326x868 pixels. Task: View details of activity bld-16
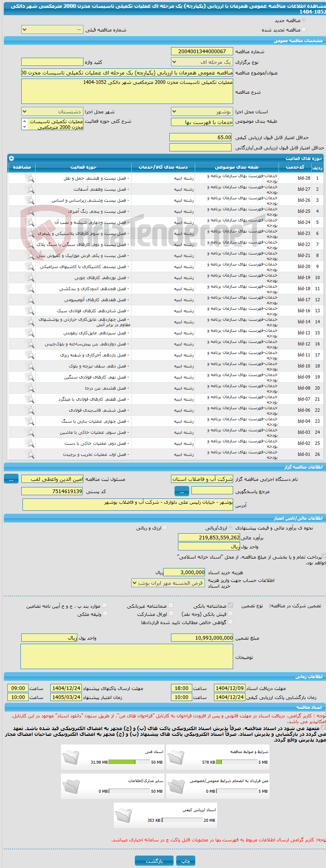click(x=29, y=311)
